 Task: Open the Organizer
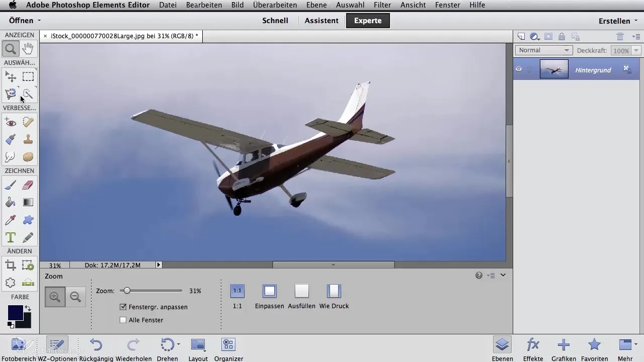tap(228, 348)
